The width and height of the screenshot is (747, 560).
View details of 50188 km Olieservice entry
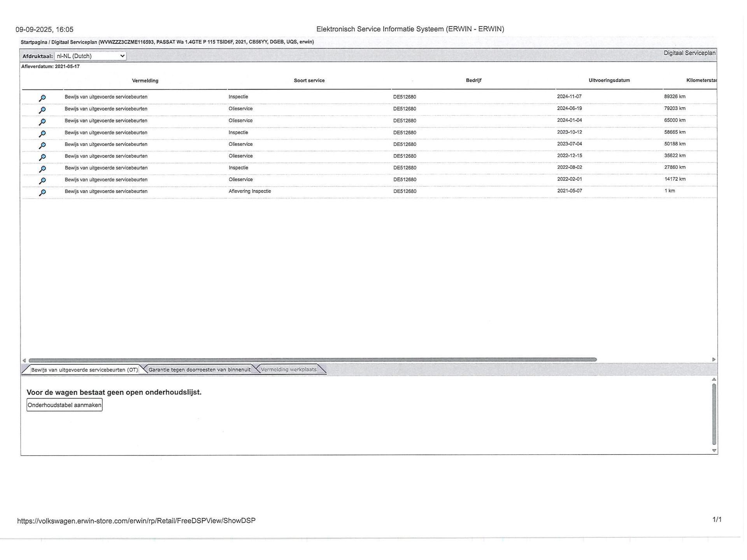click(x=42, y=145)
